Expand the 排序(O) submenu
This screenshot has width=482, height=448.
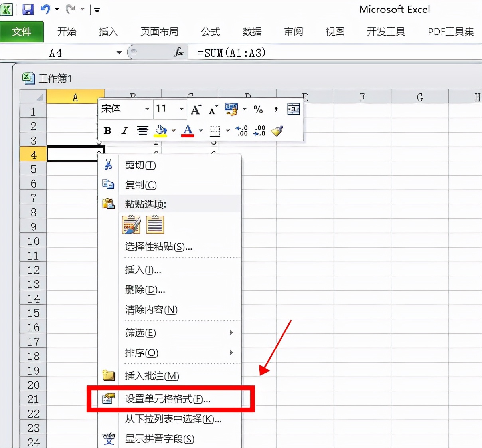(231, 353)
